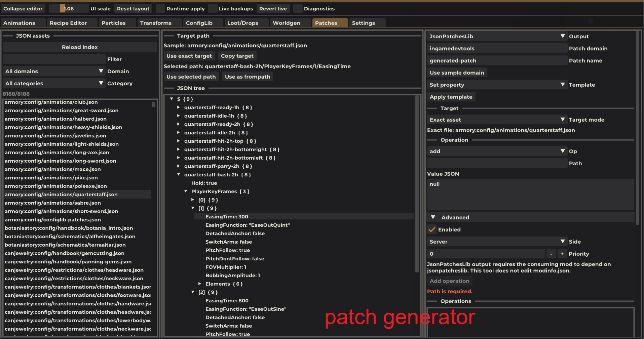Switch to the Recipe Editor tab
Screen dimensions: 644x339
(x=72, y=23)
